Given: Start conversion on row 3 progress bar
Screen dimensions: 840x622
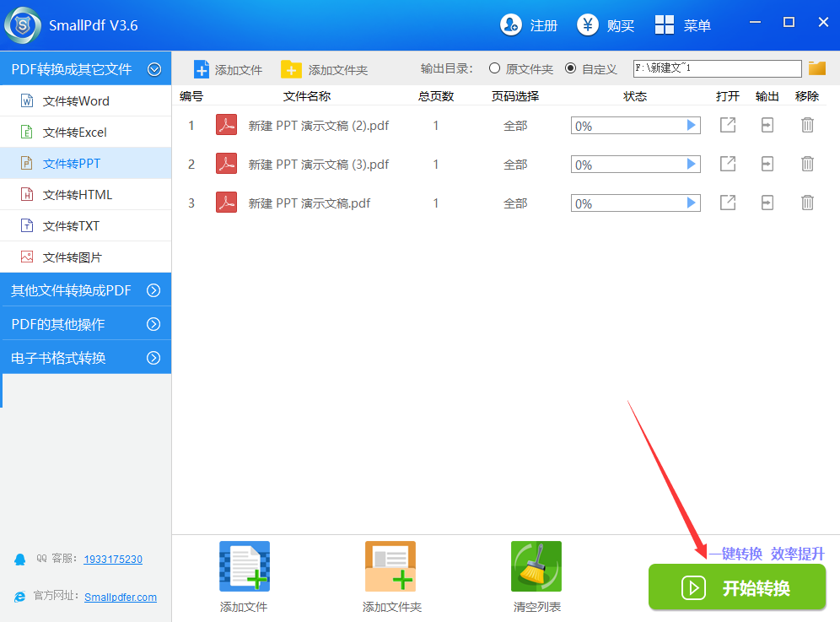Looking at the screenshot, I should 691,203.
